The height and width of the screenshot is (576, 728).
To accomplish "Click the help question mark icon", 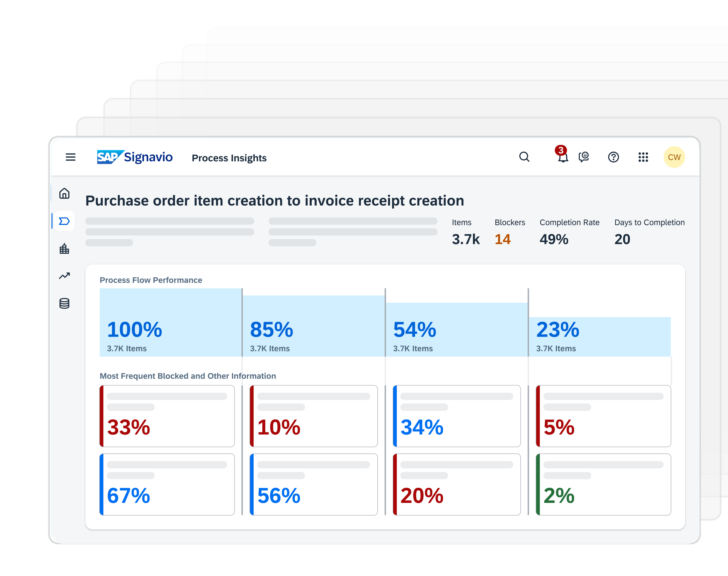I will pos(613,157).
